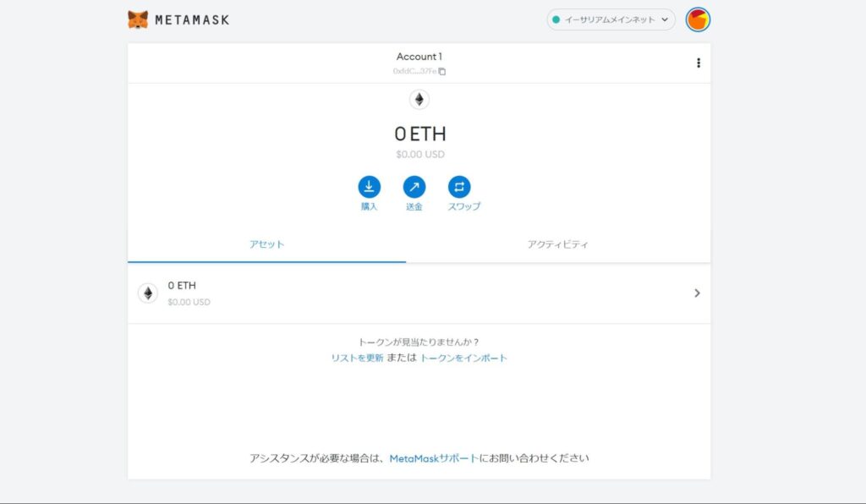Click the スワップ (Swap) icon
This screenshot has width=866, height=504.
pyautogui.click(x=459, y=187)
